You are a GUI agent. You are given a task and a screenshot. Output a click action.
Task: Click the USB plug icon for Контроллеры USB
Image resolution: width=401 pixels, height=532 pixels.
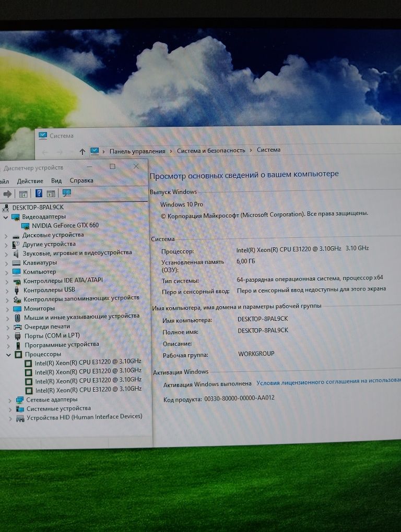click(17, 291)
